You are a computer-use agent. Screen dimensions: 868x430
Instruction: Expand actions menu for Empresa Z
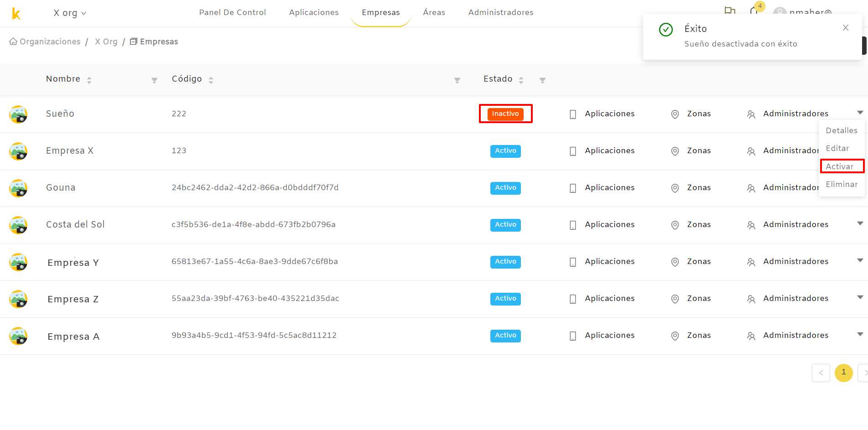coord(860,297)
